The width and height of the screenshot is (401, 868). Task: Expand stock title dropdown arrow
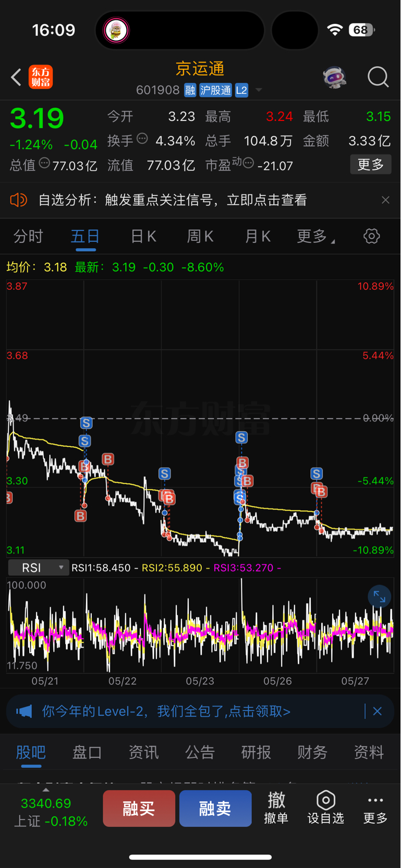[259, 90]
